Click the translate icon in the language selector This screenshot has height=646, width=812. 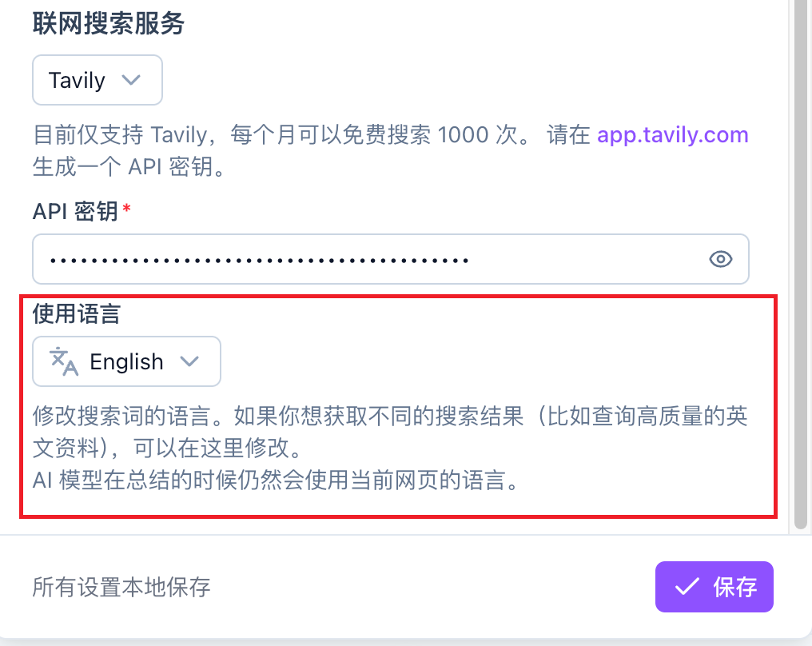64,361
